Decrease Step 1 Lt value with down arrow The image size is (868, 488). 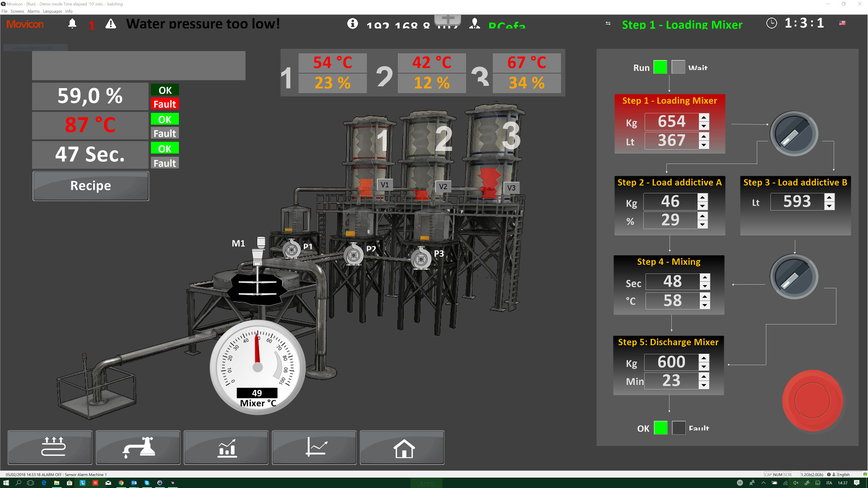coord(704,145)
